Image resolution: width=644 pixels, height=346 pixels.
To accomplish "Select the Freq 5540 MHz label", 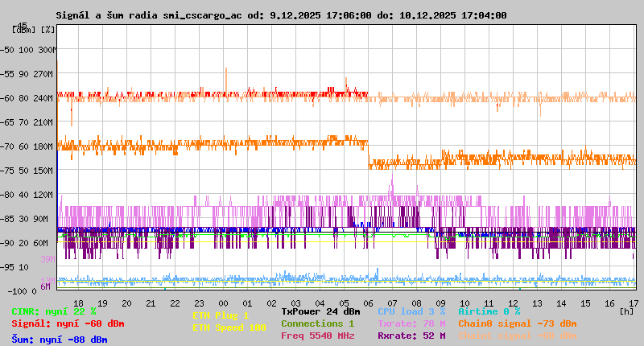I will pyautogui.click(x=317, y=336).
